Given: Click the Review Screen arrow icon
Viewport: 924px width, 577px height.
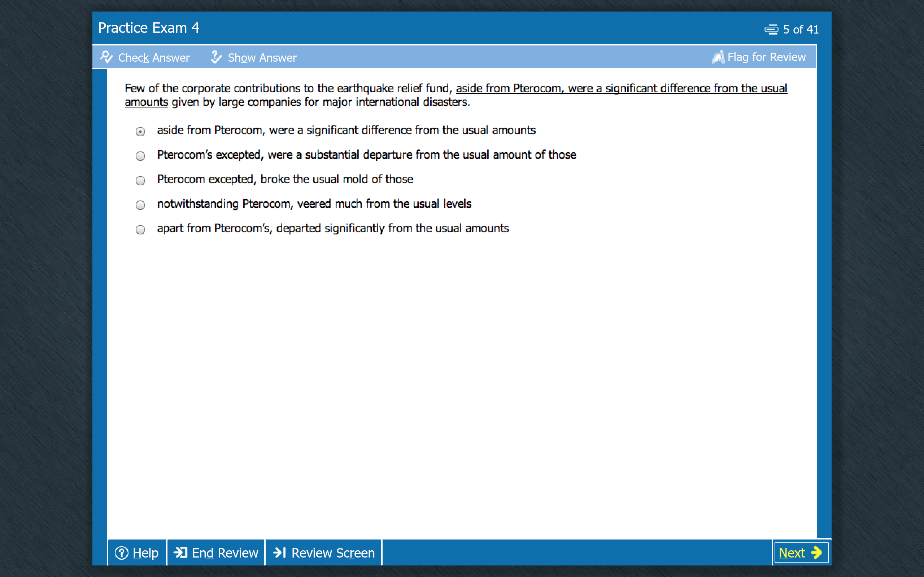Looking at the screenshot, I should tap(279, 552).
